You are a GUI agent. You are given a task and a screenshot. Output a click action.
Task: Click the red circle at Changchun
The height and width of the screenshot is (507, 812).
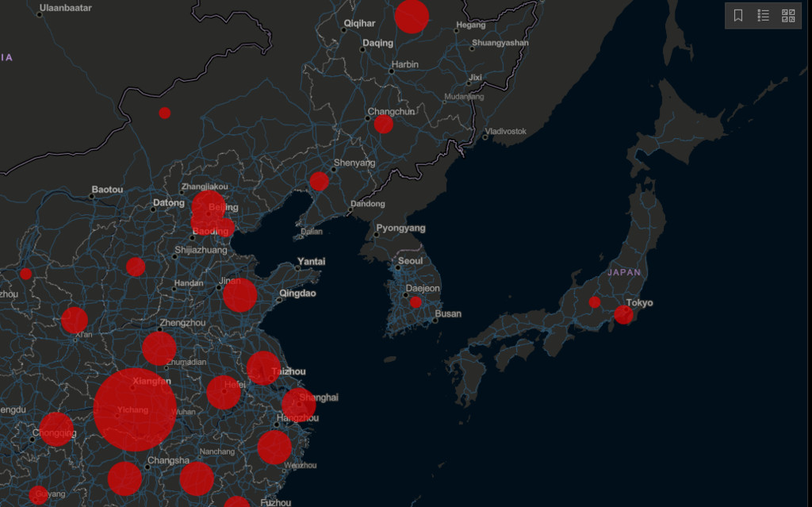(384, 125)
